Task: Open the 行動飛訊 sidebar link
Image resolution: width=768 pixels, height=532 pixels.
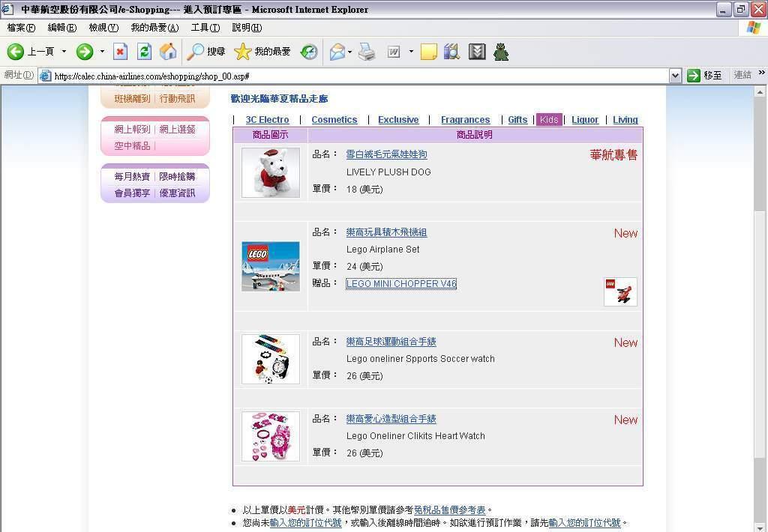Action: click(x=177, y=99)
